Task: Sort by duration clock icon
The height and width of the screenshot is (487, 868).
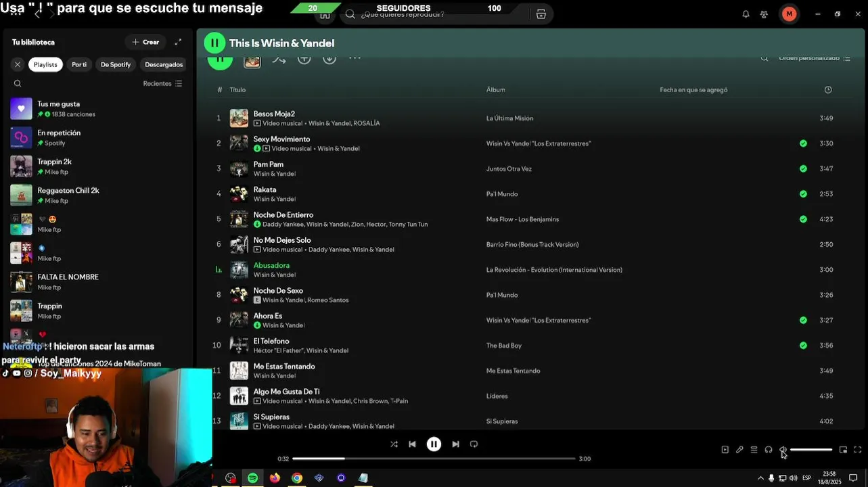Action: [x=828, y=90]
